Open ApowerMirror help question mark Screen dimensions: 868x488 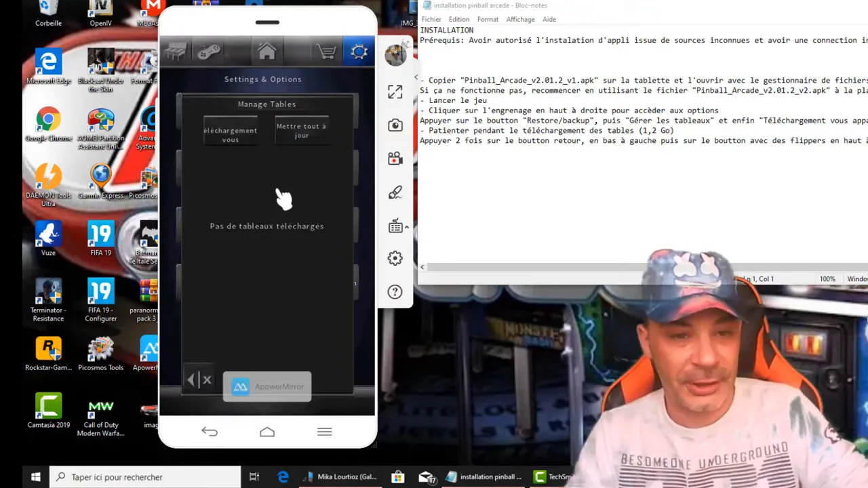[395, 292]
